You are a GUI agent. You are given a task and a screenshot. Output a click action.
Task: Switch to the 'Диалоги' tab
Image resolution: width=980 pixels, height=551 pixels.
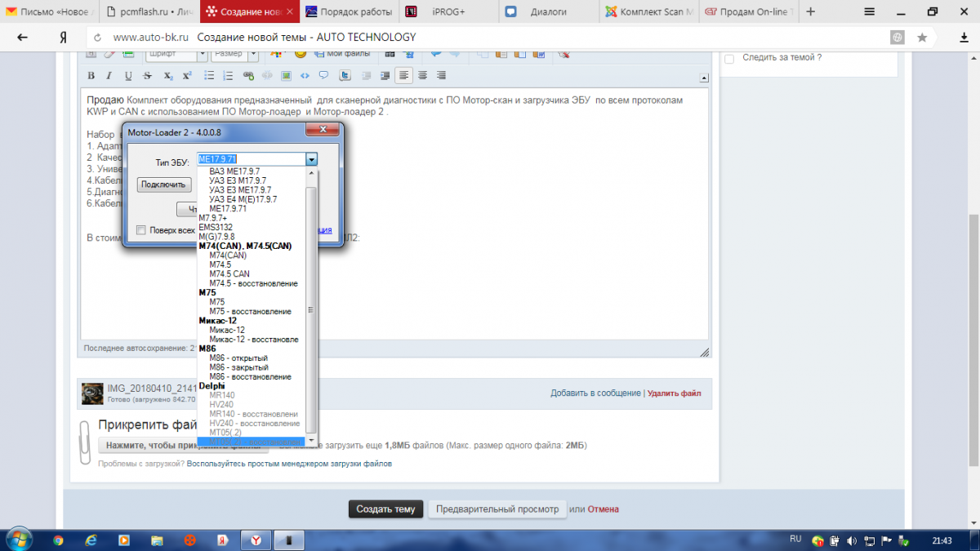pyautogui.click(x=549, y=12)
